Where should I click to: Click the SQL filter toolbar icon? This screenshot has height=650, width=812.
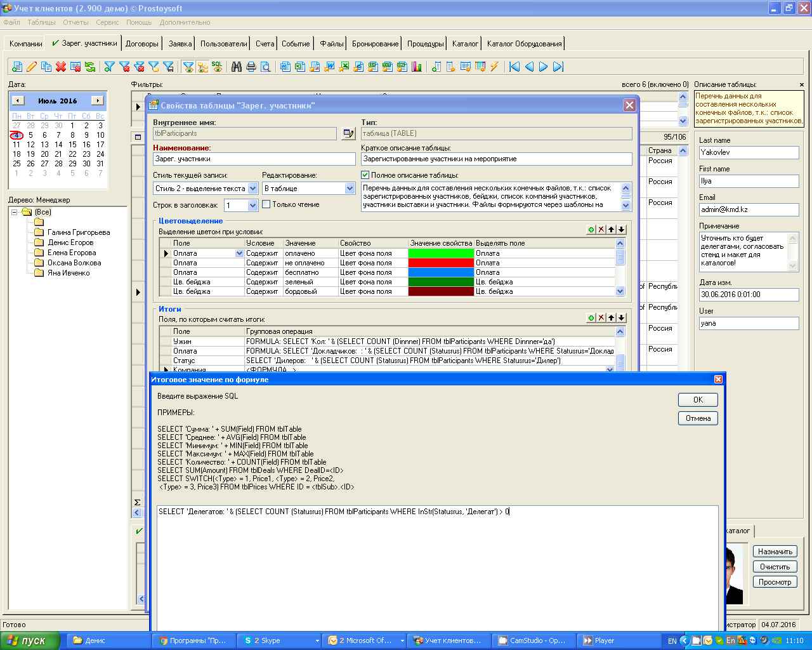point(217,66)
